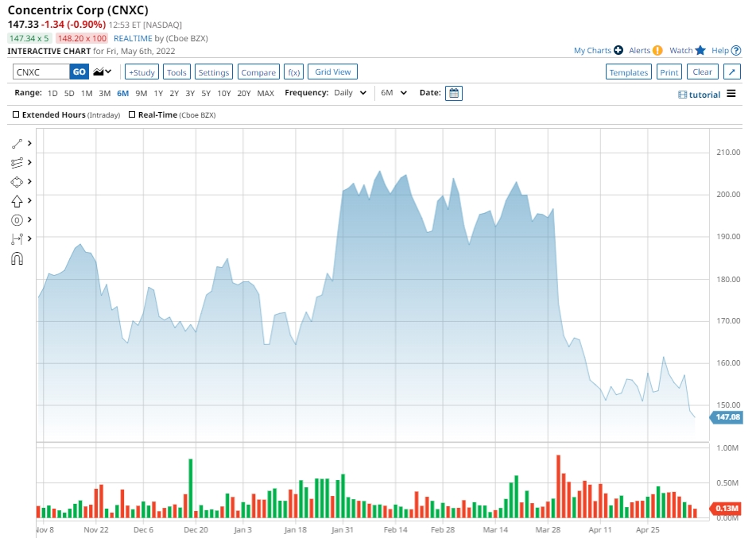Expand the arrow marker tool chevron
The width and height of the screenshot is (756, 546).
pyautogui.click(x=29, y=200)
